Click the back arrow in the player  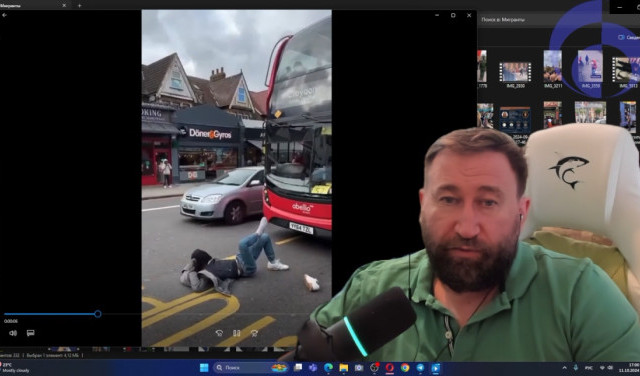coord(4,15)
